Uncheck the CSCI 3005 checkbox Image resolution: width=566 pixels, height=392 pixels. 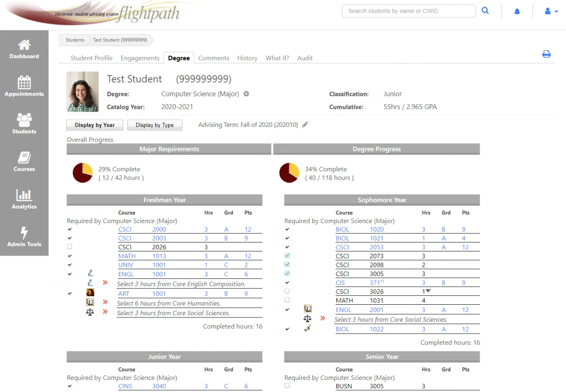tap(287, 274)
